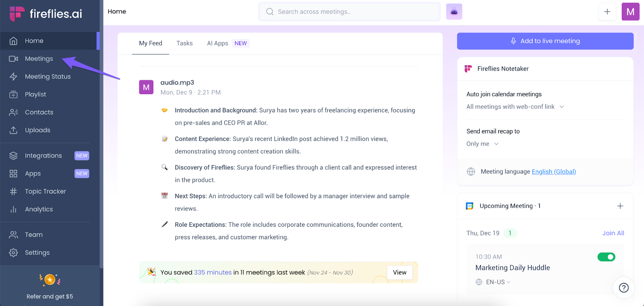Click Introduction and Background summary line
This screenshot has height=306, width=644.
pyautogui.click(x=295, y=116)
